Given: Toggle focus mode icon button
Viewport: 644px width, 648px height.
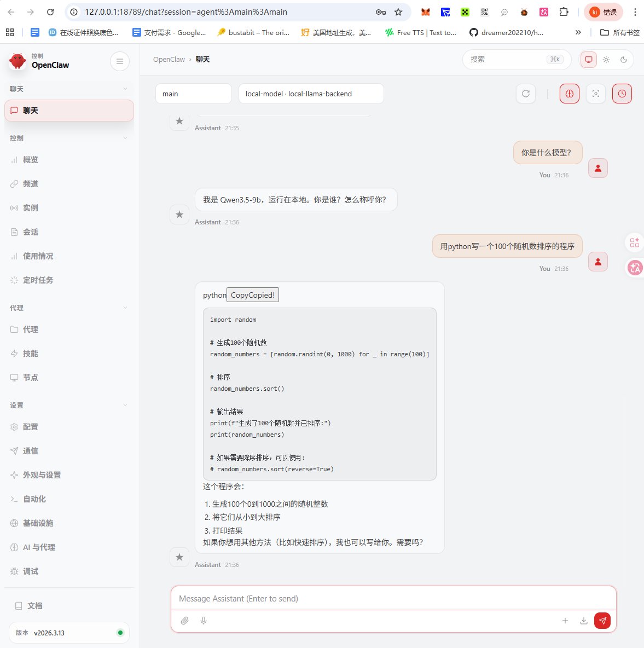Looking at the screenshot, I should [596, 94].
